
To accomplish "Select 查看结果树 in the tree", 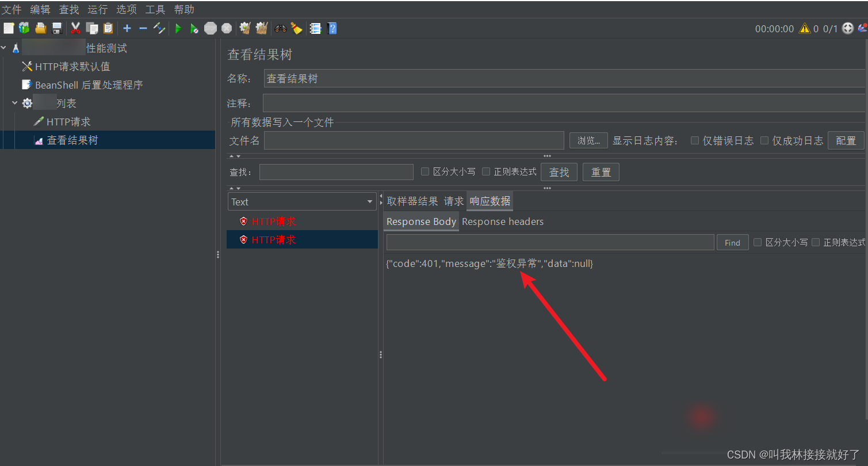I will click(x=72, y=140).
